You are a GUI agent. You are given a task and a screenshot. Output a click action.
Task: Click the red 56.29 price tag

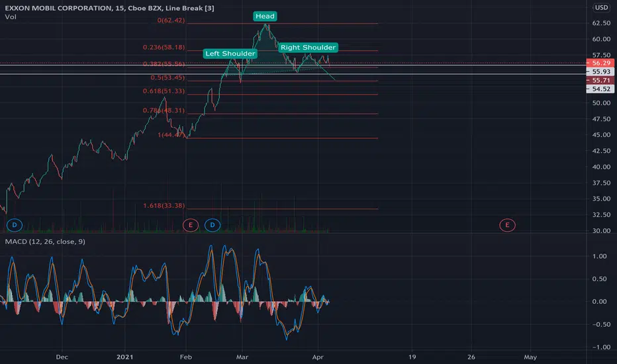[600, 63]
